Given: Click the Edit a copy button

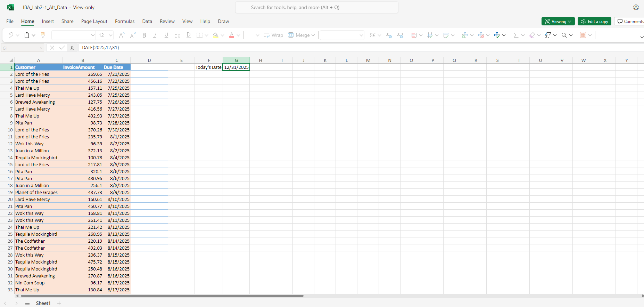Looking at the screenshot, I should [594, 21].
